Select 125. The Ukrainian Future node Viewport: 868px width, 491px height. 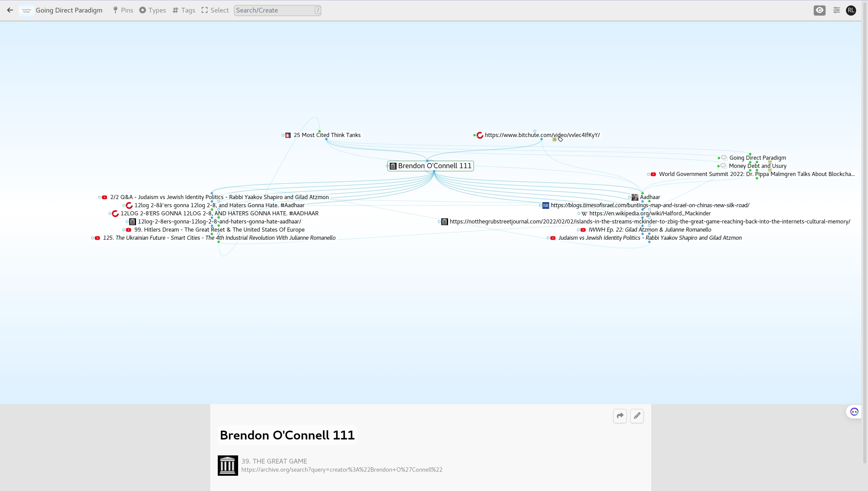point(219,238)
